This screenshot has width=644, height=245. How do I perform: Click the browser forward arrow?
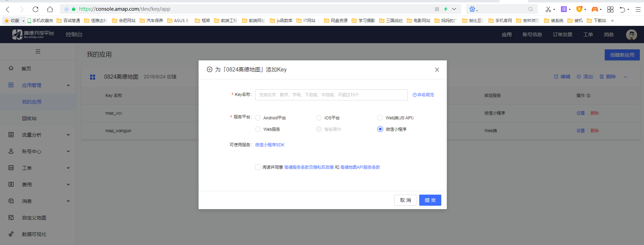tap(22, 9)
